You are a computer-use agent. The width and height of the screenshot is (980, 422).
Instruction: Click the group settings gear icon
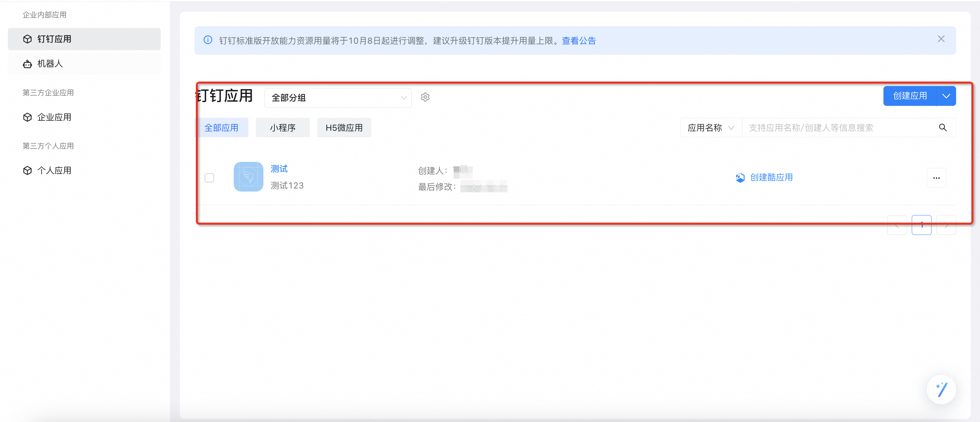425,97
